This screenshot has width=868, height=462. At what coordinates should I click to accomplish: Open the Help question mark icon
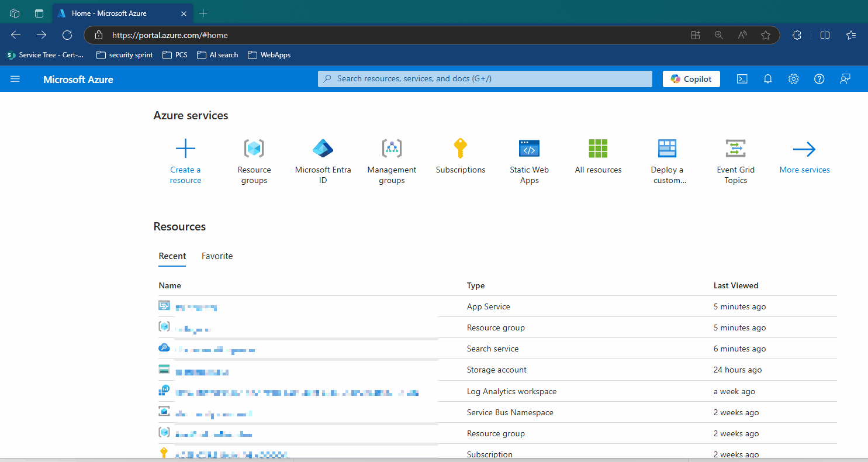point(819,79)
